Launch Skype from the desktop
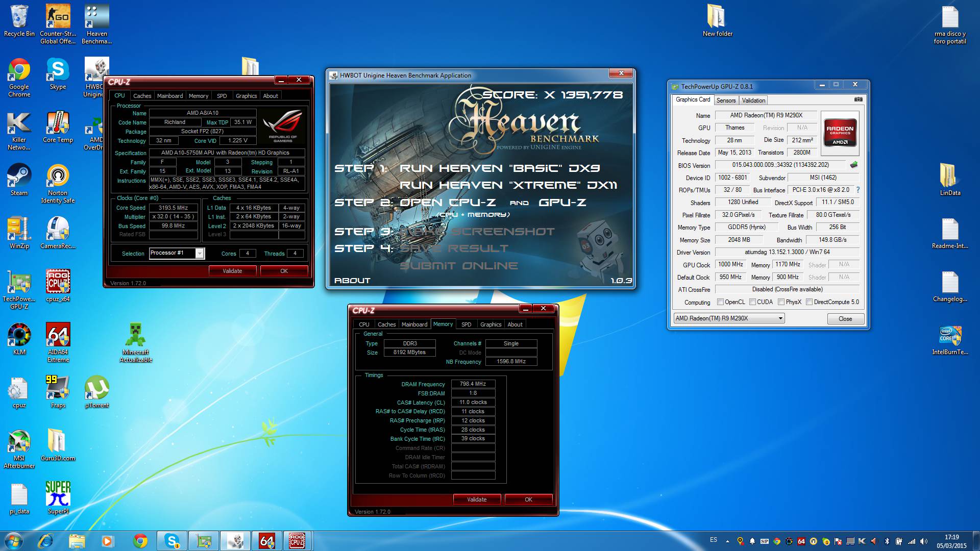This screenshot has height=551, width=980. click(x=58, y=73)
